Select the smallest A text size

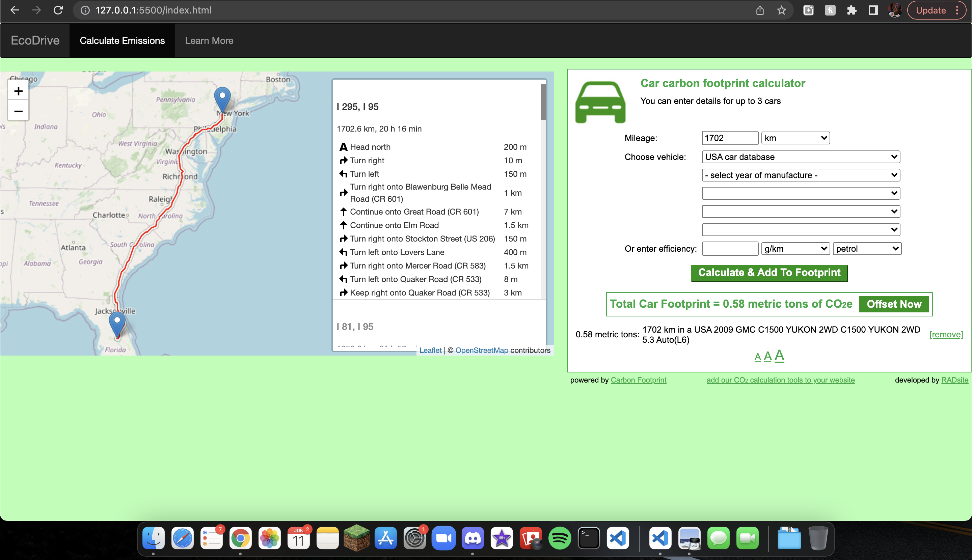click(x=758, y=357)
